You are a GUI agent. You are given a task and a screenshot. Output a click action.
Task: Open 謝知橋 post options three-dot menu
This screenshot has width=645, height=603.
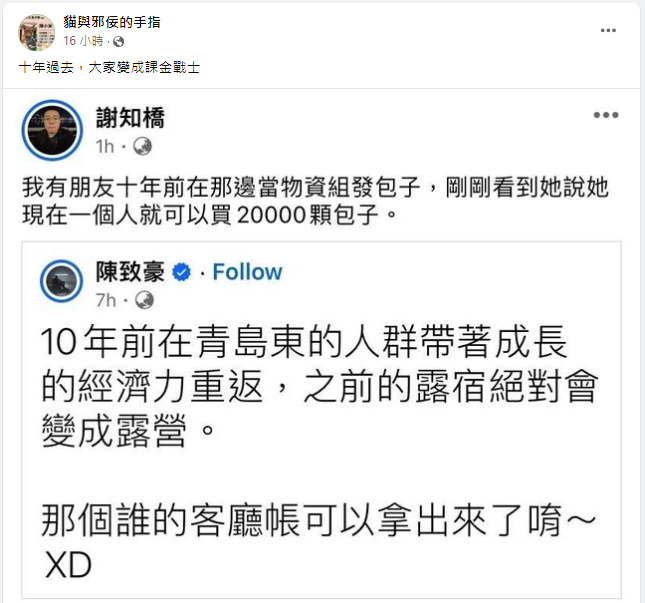(x=606, y=115)
